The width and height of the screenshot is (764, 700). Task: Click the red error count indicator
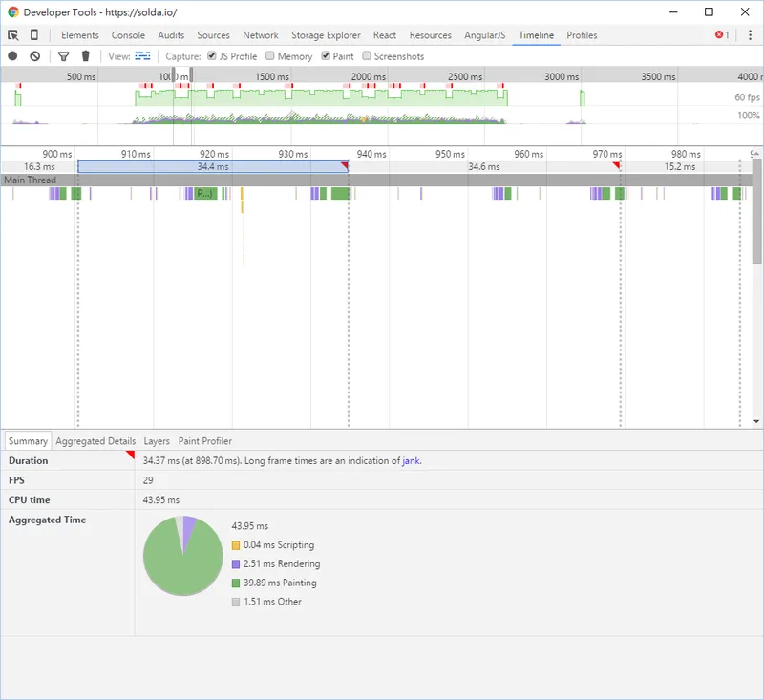tap(722, 35)
